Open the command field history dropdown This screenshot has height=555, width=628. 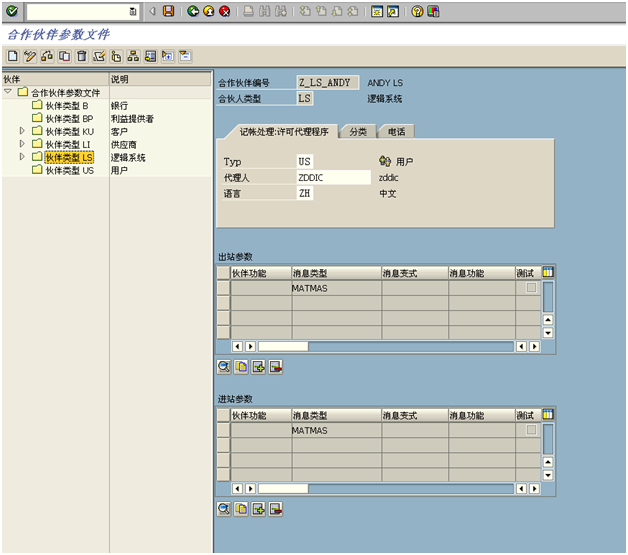[133, 12]
